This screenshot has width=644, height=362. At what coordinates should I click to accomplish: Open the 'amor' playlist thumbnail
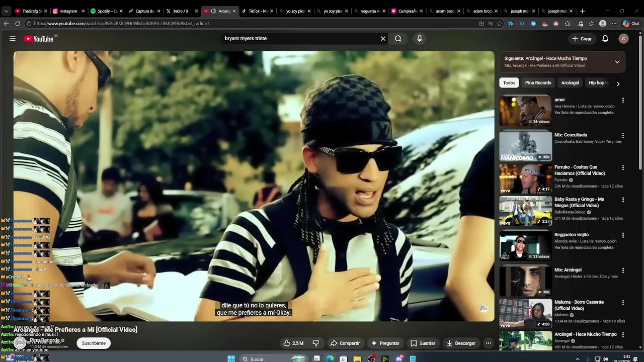(525, 111)
